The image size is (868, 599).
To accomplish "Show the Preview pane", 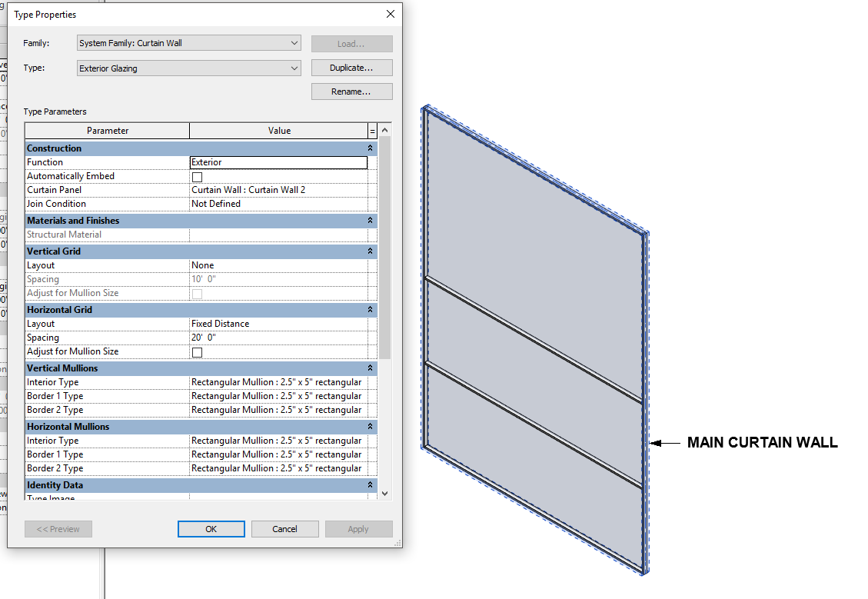I will pyautogui.click(x=58, y=529).
